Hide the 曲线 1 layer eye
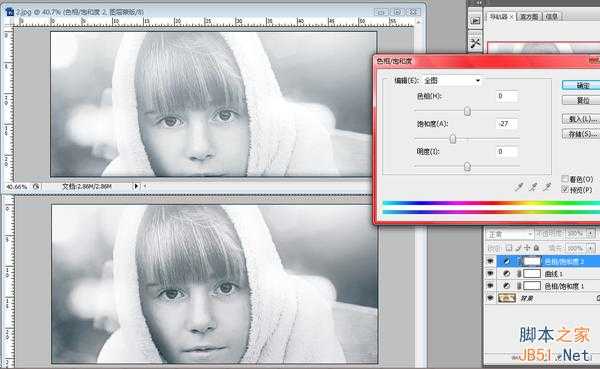The height and width of the screenshot is (369, 600). tap(490, 274)
